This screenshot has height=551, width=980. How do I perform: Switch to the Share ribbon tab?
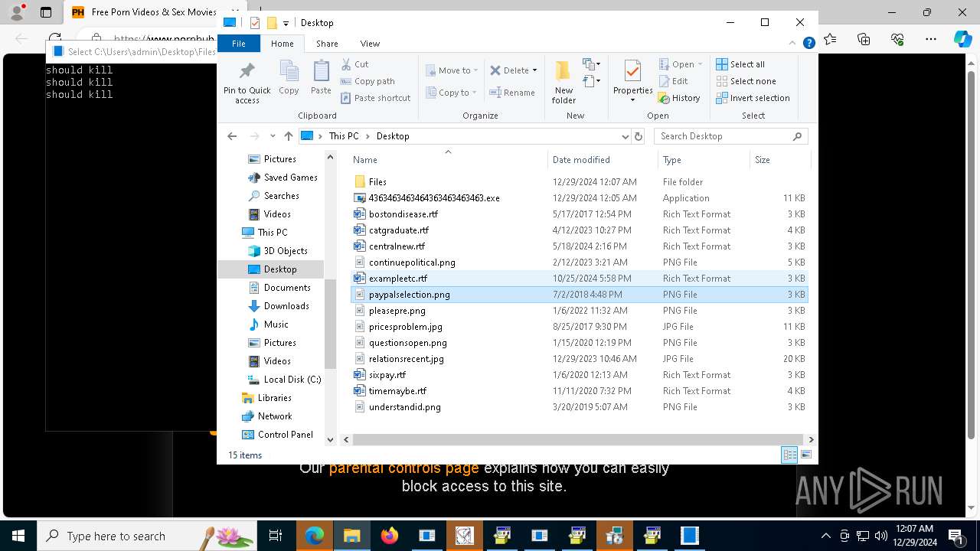click(327, 44)
